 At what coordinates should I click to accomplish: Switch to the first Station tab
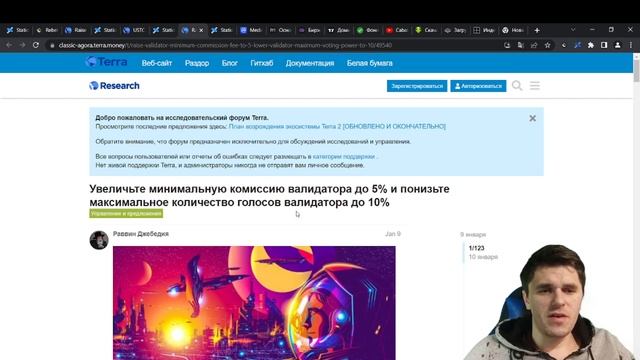17,30
